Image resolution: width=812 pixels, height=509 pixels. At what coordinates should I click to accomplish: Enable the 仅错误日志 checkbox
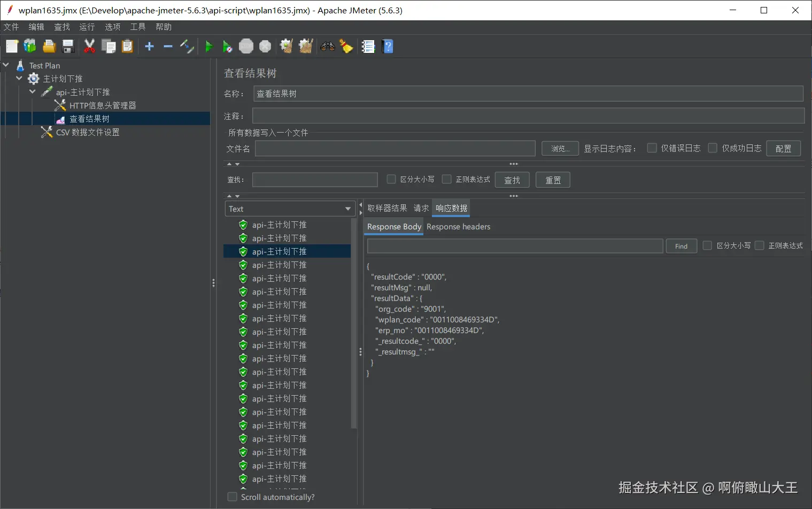(x=652, y=148)
